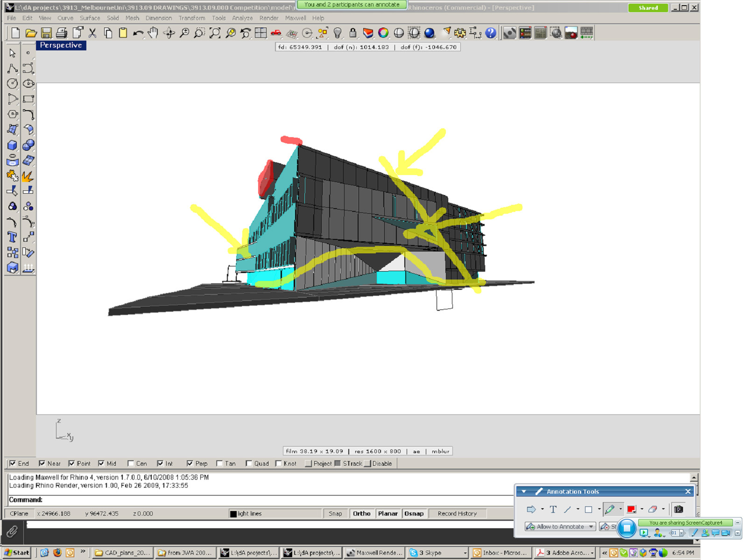Enable the Quad osnap checkbox
747x560 pixels.
click(x=249, y=463)
